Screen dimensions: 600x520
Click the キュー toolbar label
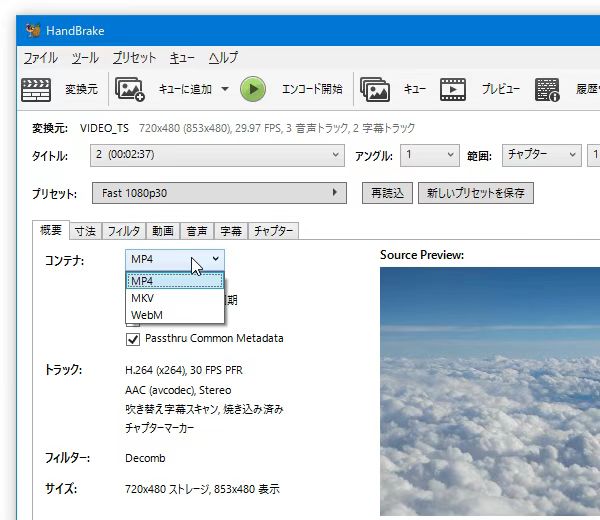tap(415, 90)
